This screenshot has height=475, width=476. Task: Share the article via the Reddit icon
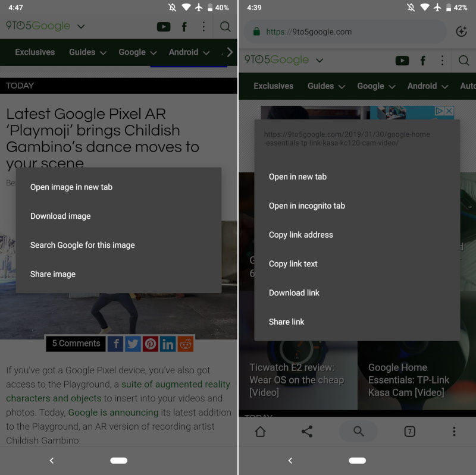click(x=185, y=344)
